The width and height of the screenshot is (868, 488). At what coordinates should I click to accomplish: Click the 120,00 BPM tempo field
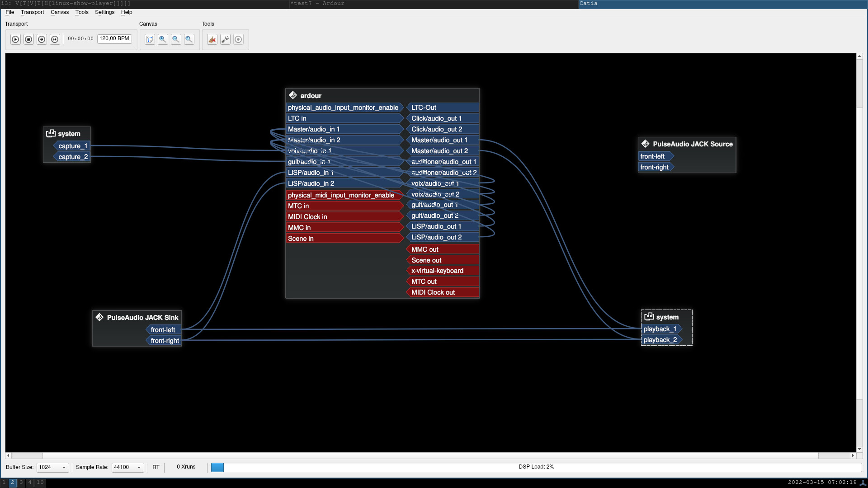click(114, 39)
